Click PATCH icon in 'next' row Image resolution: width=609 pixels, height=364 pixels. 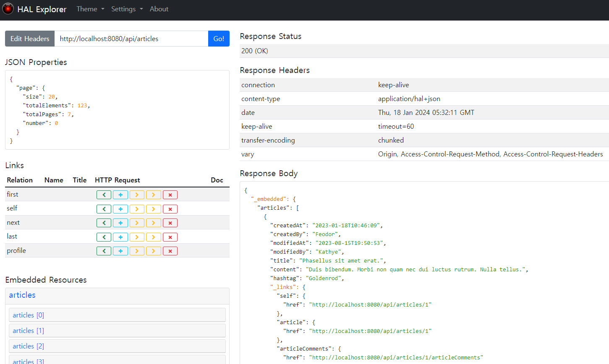point(154,223)
